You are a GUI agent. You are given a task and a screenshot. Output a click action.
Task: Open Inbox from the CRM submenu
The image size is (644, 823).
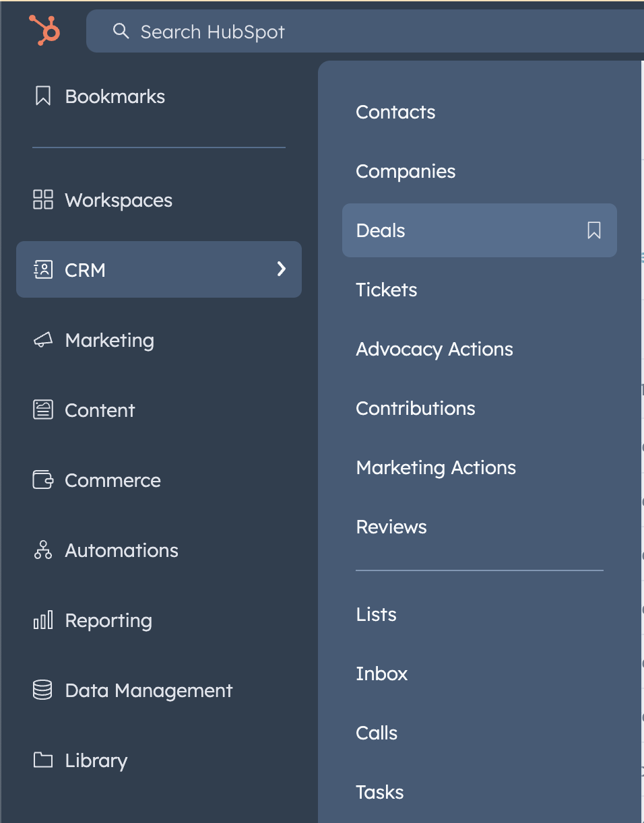point(382,673)
